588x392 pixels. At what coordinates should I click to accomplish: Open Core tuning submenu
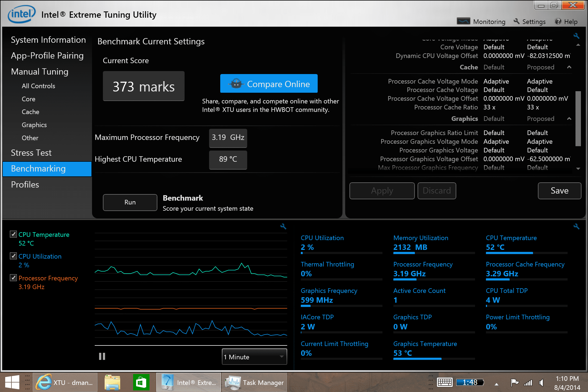pos(29,99)
